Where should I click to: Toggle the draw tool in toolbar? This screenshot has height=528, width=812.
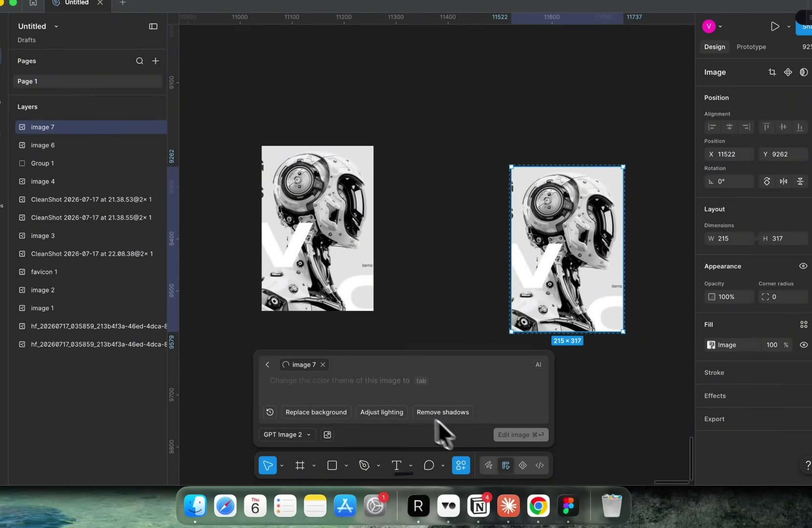(x=489, y=465)
